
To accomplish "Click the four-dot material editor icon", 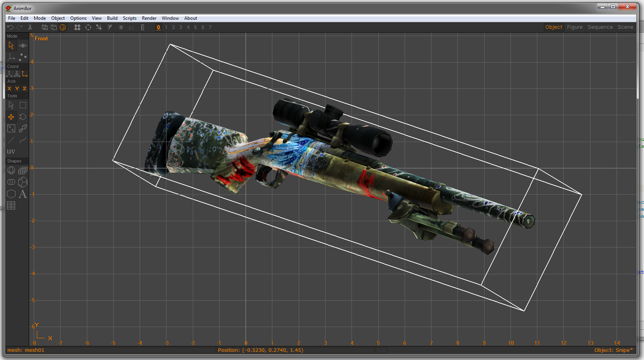I will (x=77, y=27).
